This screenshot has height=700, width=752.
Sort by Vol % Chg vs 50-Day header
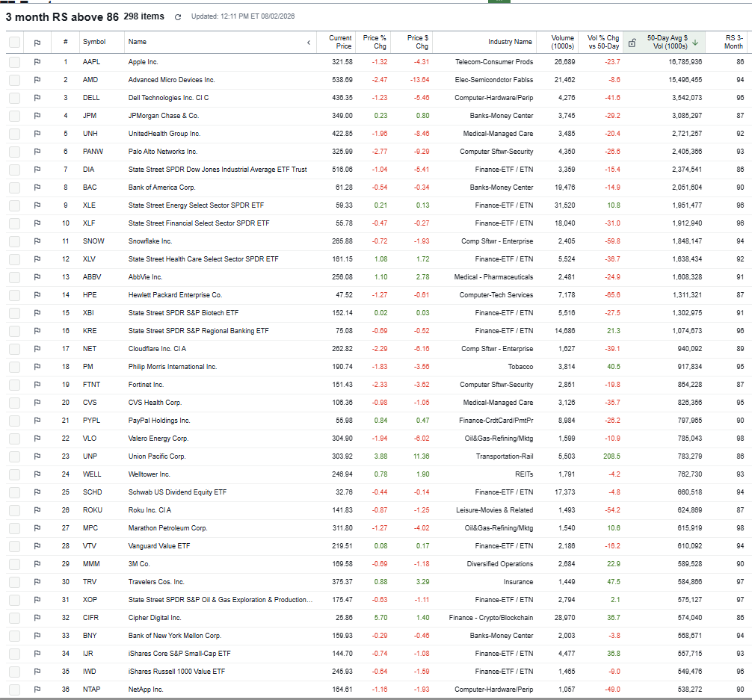pos(603,42)
